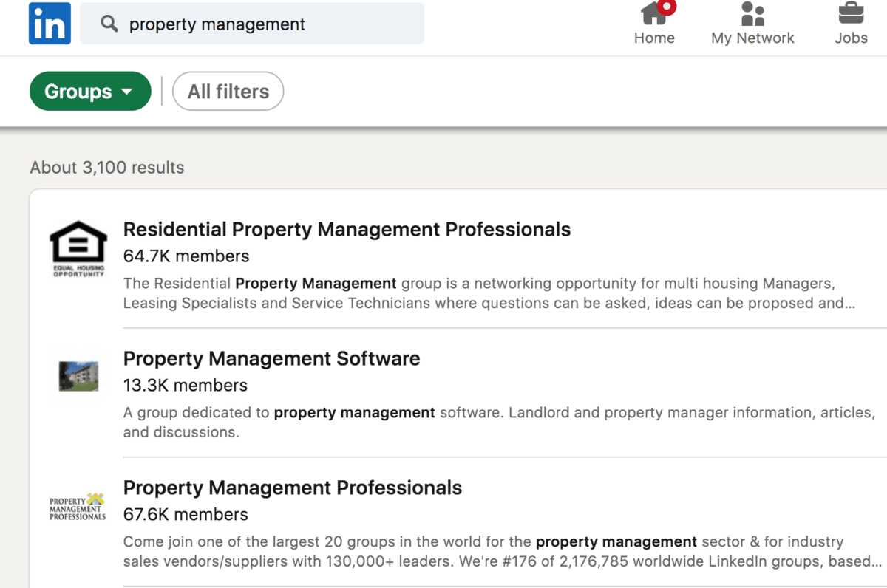Expand the Groups filter dropdown
Screen dimensions: 887x588
(89, 92)
